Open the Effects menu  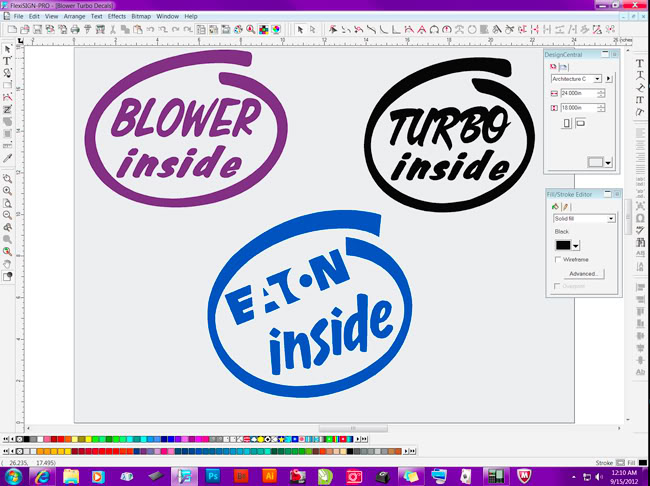[117, 17]
